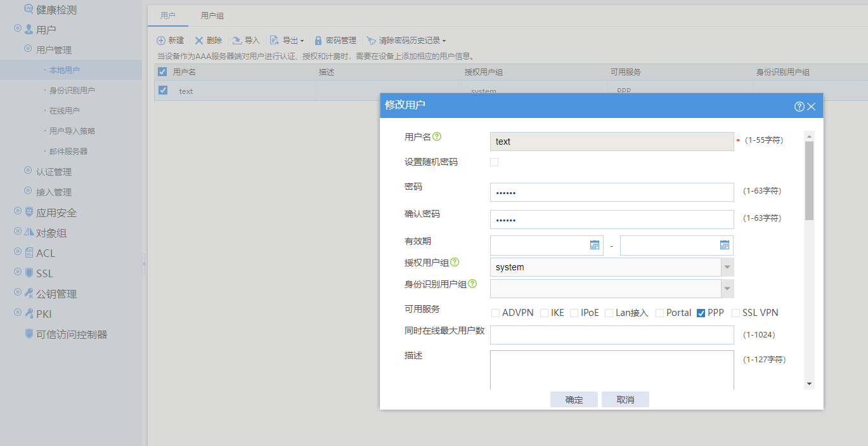Image resolution: width=868 pixels, height=446 pixels.
Task: Check the SSL VPN service checkbox
Action: pos(735,313)
